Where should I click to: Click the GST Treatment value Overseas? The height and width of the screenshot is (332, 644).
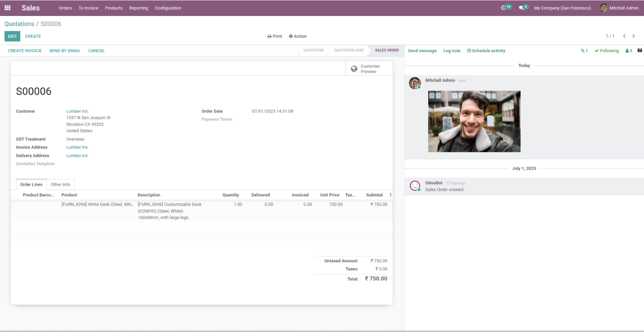click(x=75, y=139)
